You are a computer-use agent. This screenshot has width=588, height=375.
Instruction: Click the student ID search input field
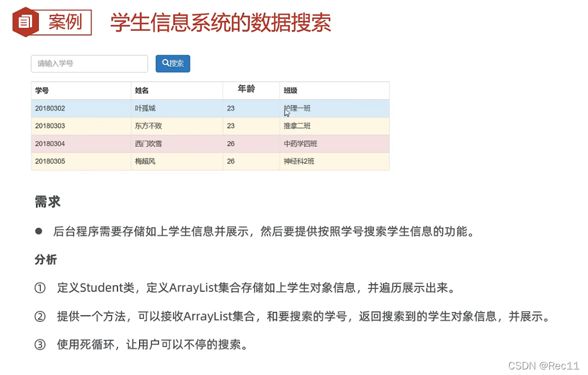pyautogui.click(x=89, y=63)
